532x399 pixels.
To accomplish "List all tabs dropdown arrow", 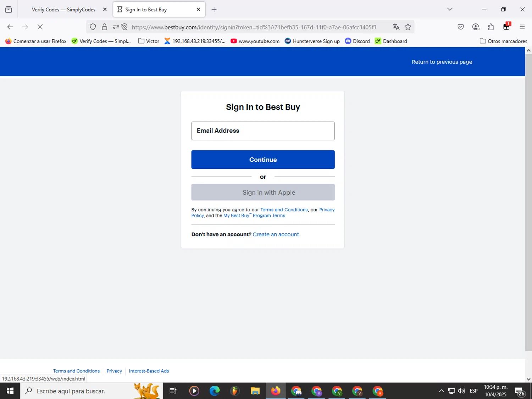I will (x=450, y=10).
